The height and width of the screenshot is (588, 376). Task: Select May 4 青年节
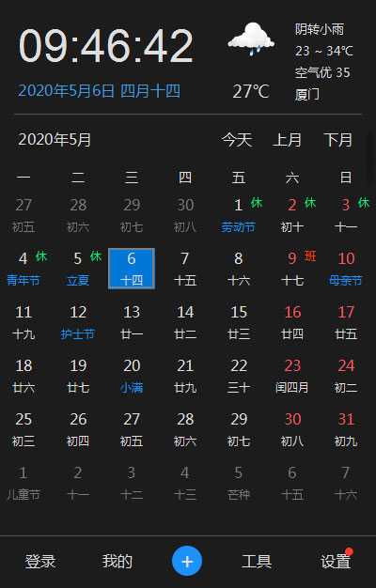(x=23, y=269)
